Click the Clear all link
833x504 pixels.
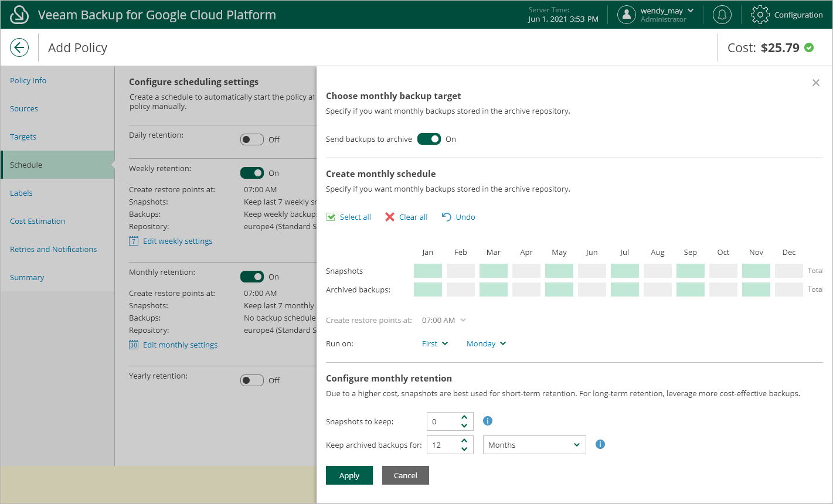pos(413,217)
